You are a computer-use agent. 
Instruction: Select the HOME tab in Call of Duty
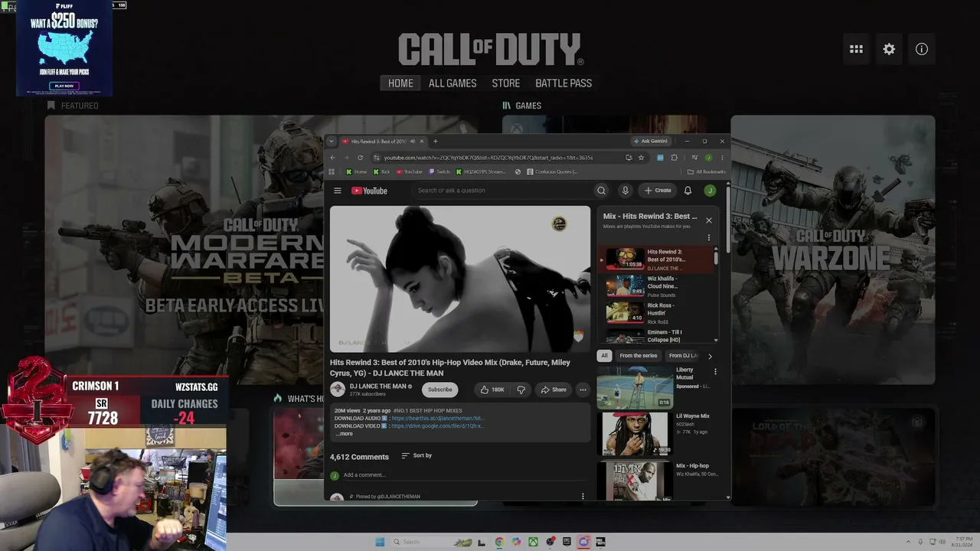coord(400,83)
